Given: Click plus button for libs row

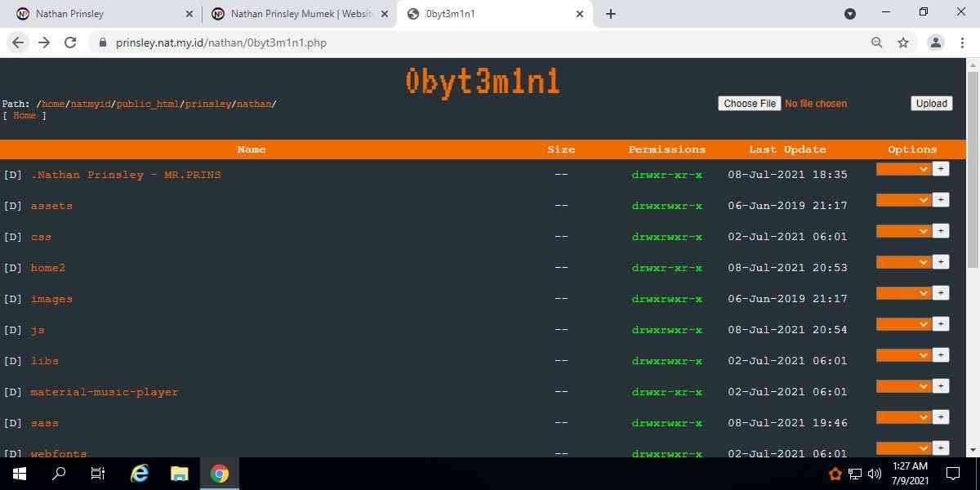Looking at the screenshot, I should pos(941,355).
